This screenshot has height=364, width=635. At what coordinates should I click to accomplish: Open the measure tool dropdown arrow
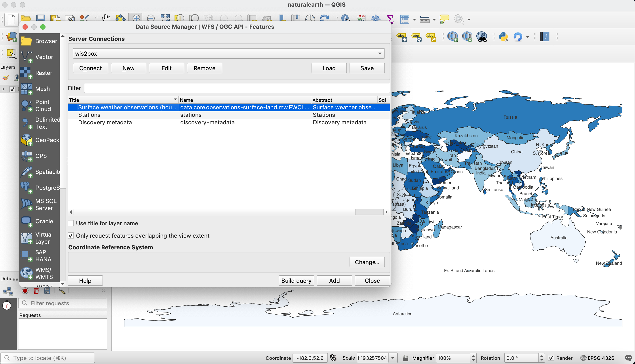(x=434, y=19)
